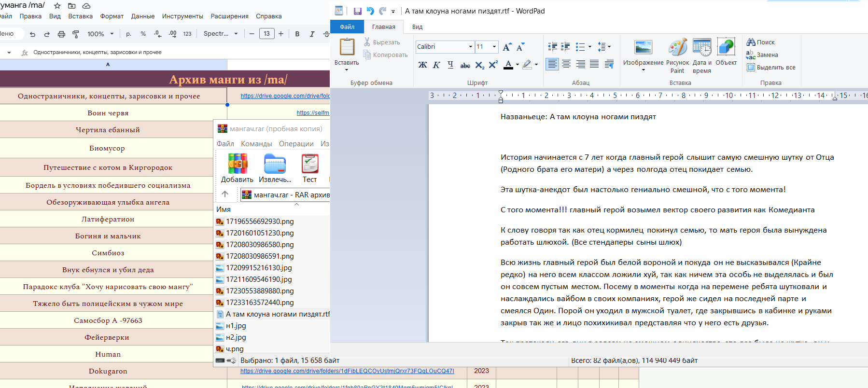Increase font size with plus in Sheets
The height and width of the screenshot is (388, 868).
point(281,34)
